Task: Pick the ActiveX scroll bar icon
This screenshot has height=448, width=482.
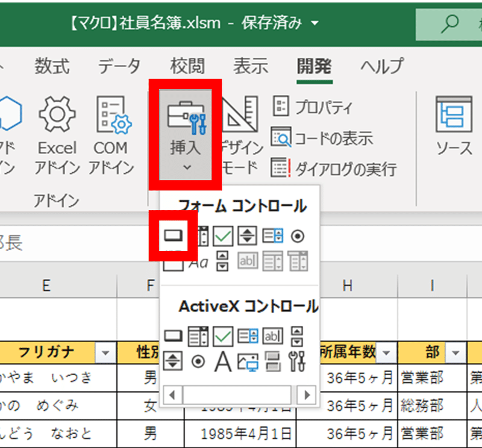Action: point(297,336)
